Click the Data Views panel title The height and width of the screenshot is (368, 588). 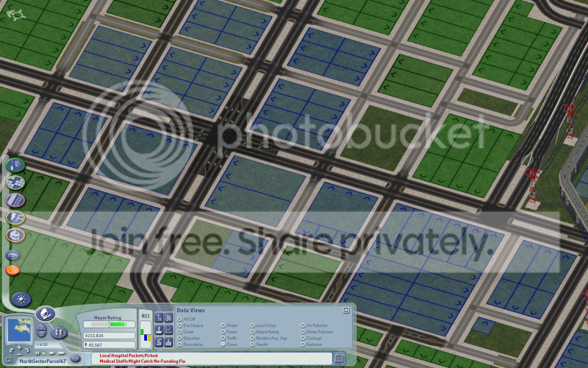coord(190,310)
